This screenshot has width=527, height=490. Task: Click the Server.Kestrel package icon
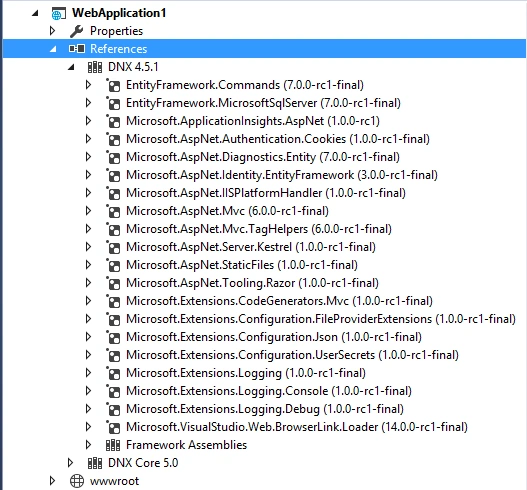113,247
